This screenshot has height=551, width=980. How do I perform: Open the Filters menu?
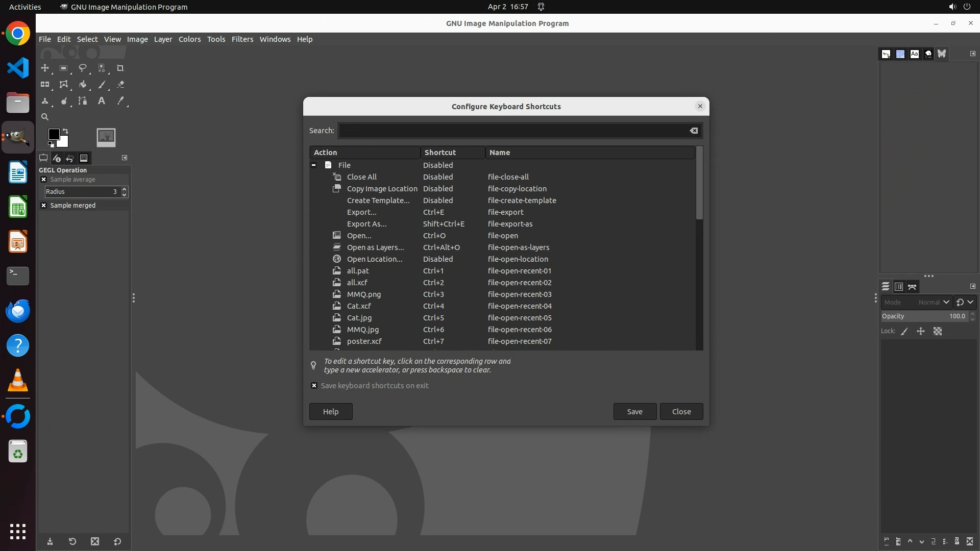tap(242, 39)
